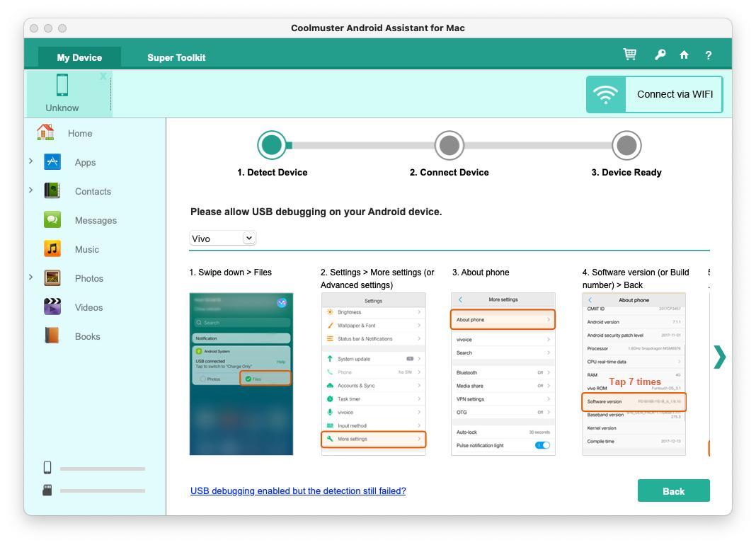This screenshot has height=545, width=756.
Task: Click the Contacts address book icon
Action: pyautogui.click(x=52, y=190)
